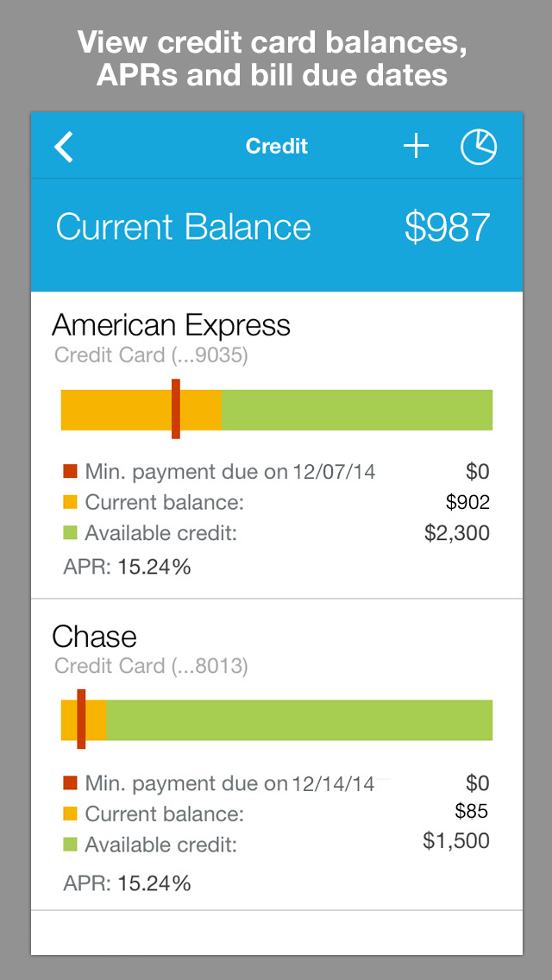Tap Chase green available credit bar
Screen dimensions: 552x980
click(x=299, y=720)
